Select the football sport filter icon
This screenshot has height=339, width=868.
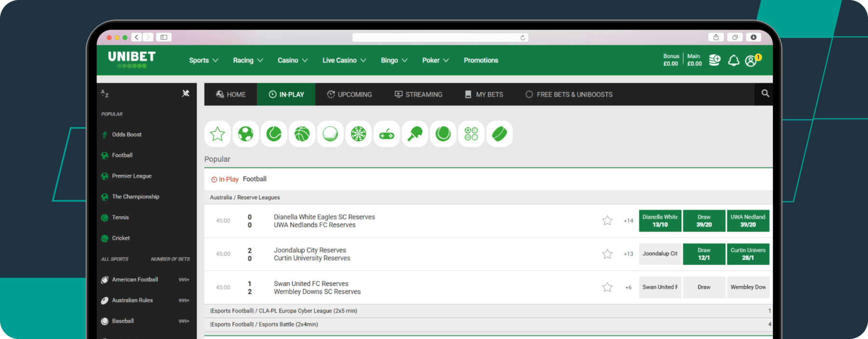[245, 134]
